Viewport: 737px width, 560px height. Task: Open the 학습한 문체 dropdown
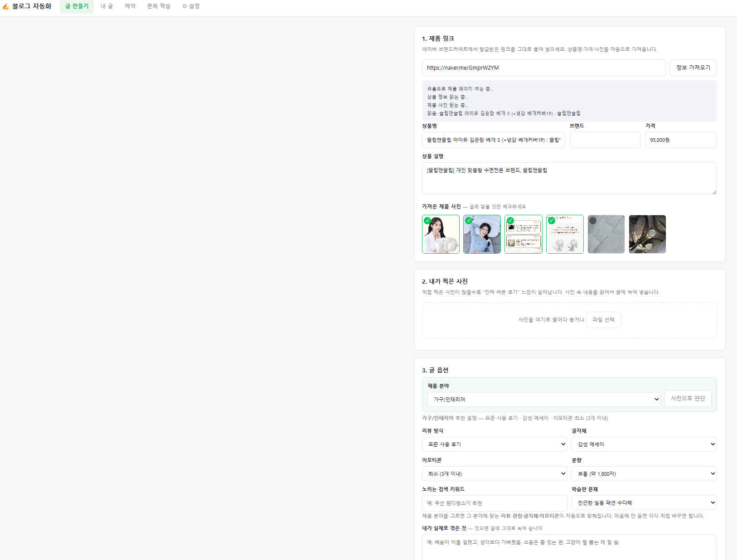(x=644, y=502)
